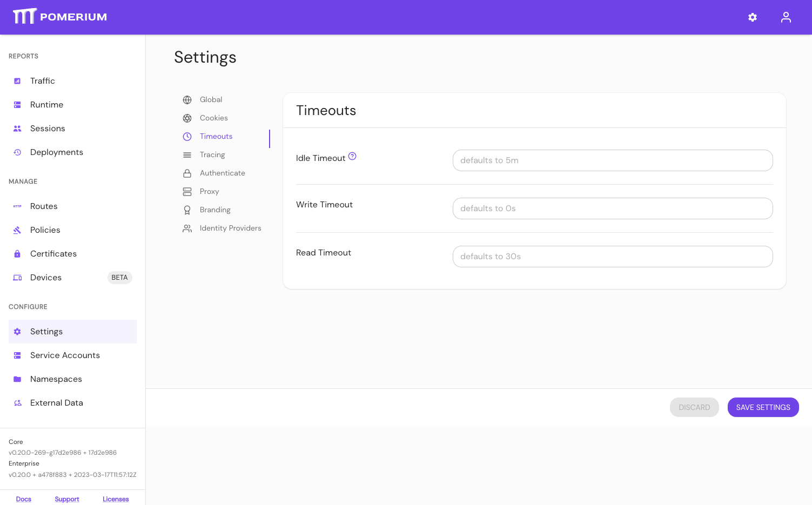Click the Identity Providers people icon
Screen dimensions: 812x505
click(x=187, y=228)
